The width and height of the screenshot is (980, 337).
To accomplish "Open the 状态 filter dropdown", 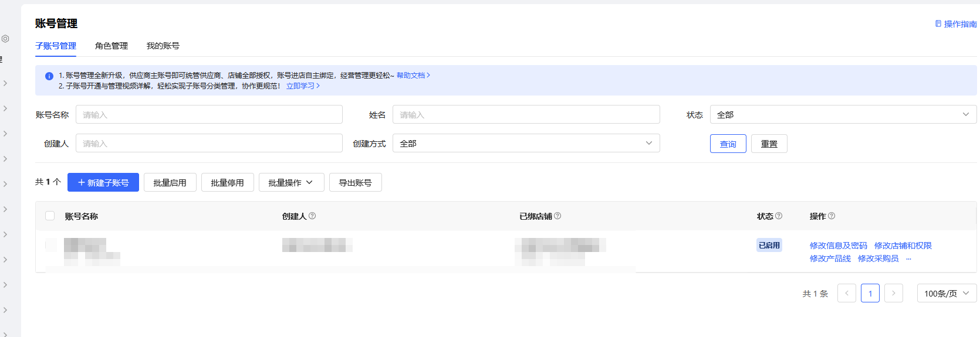I will (x=843, y=115).
